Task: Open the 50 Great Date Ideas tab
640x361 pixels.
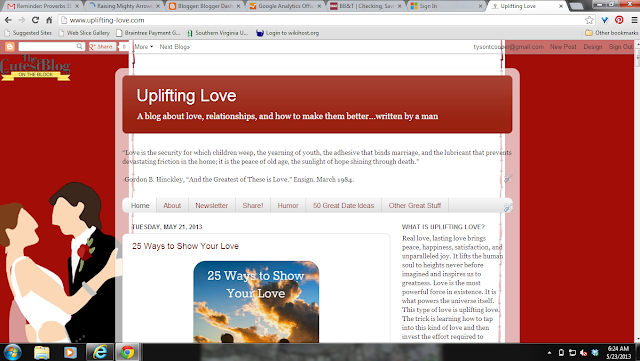Action: (343, 205)
